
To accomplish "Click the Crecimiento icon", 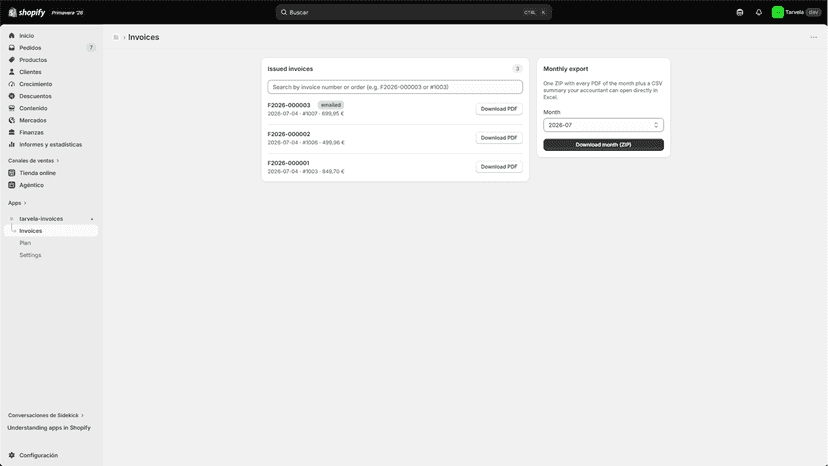I will 12,84.
